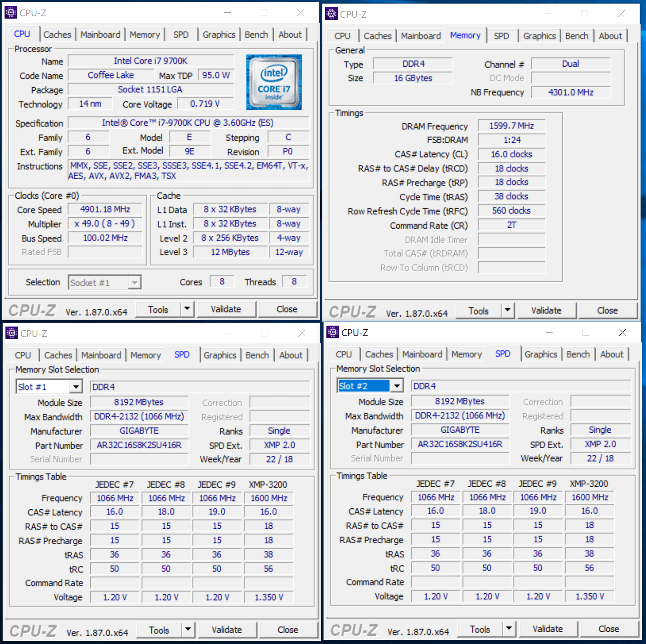
Task: Open the Tools dropdown arrow in the CPU window
Action: [x=188, y=309]
